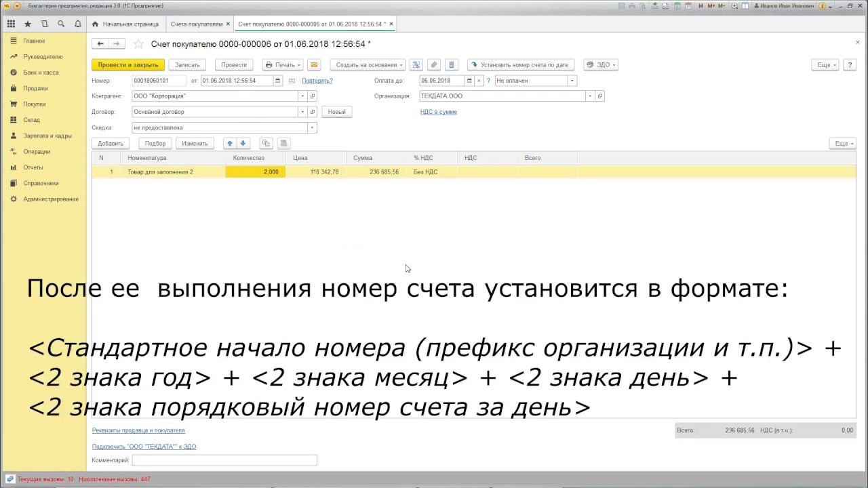The height and width of the screenshot is (488, 868).
Task: Clear the payment due date with X
Action: pyautogui.click(x=479, y=81)
